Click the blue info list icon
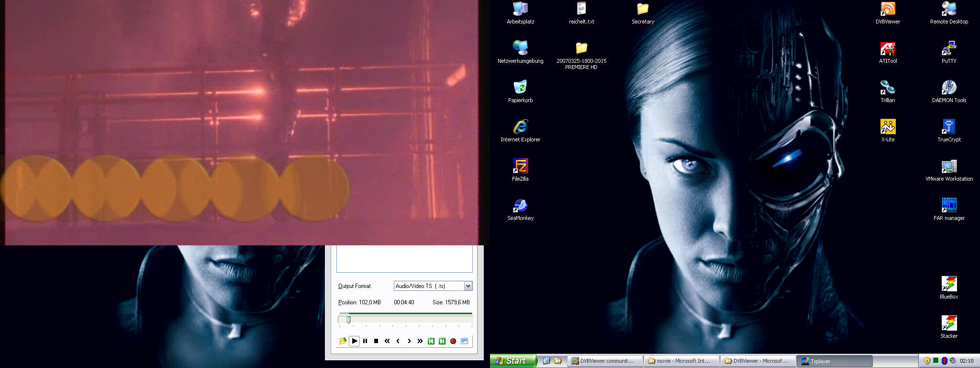The image size is (980, 368). [464, 341]
